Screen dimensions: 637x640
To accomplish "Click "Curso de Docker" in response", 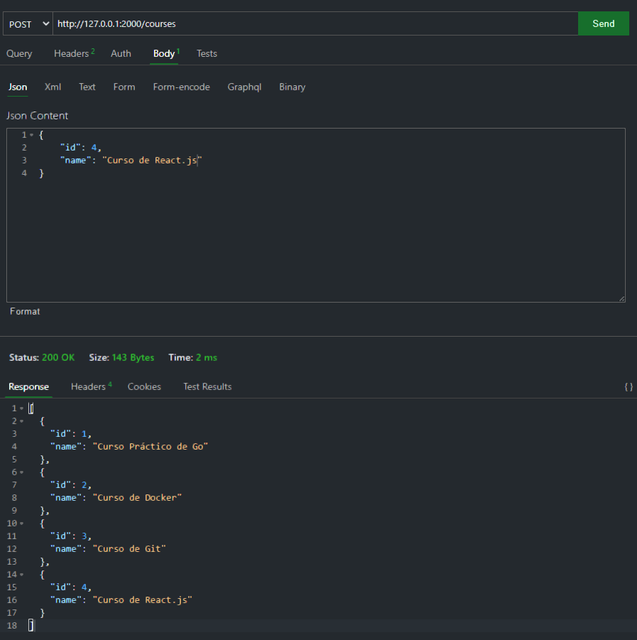I will [x=137, y=498].
